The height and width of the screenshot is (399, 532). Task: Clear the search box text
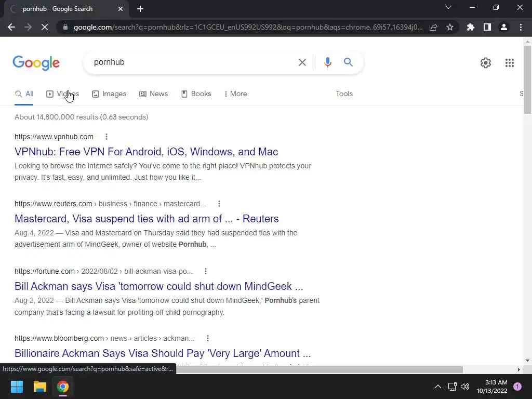(x=302, y=62)
